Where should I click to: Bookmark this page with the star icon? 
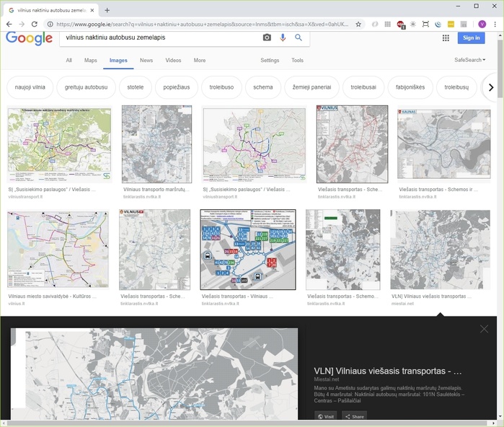coord(358,24)
